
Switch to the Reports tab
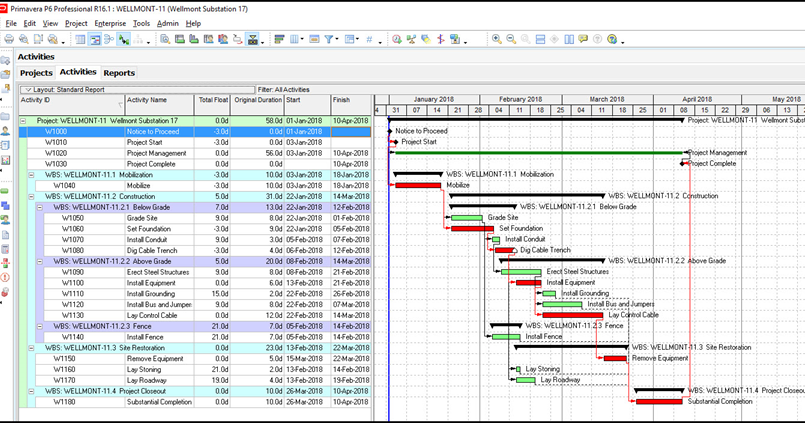[119, 73]
